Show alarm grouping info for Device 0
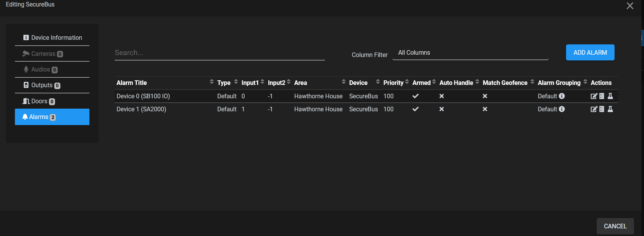644x236 pixels. 562,96
